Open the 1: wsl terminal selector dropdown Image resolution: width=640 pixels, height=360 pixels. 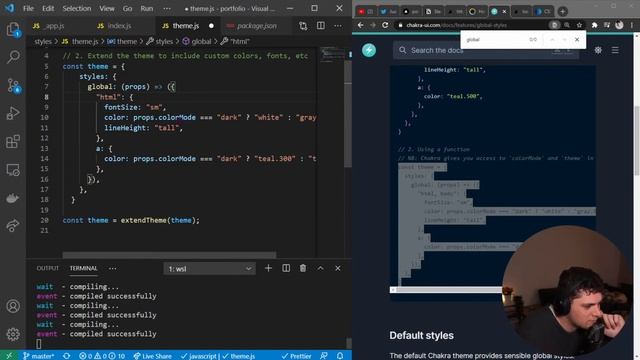coord(209,269)
